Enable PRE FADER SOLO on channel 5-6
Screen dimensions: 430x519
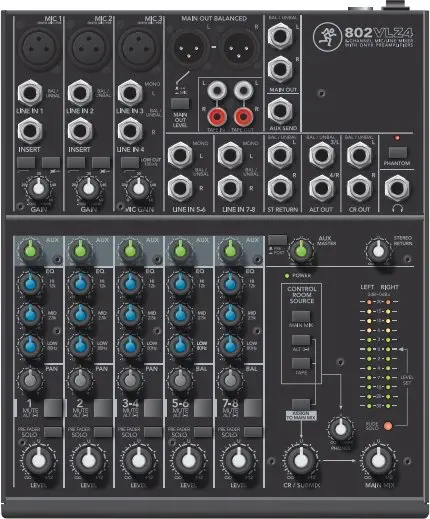[203, 432]
